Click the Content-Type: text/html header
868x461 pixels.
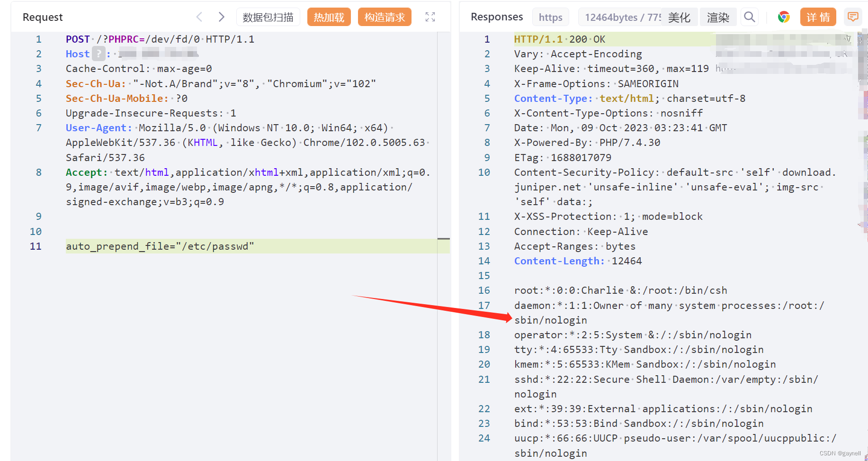pyautogui.click(x=630, y=99)
